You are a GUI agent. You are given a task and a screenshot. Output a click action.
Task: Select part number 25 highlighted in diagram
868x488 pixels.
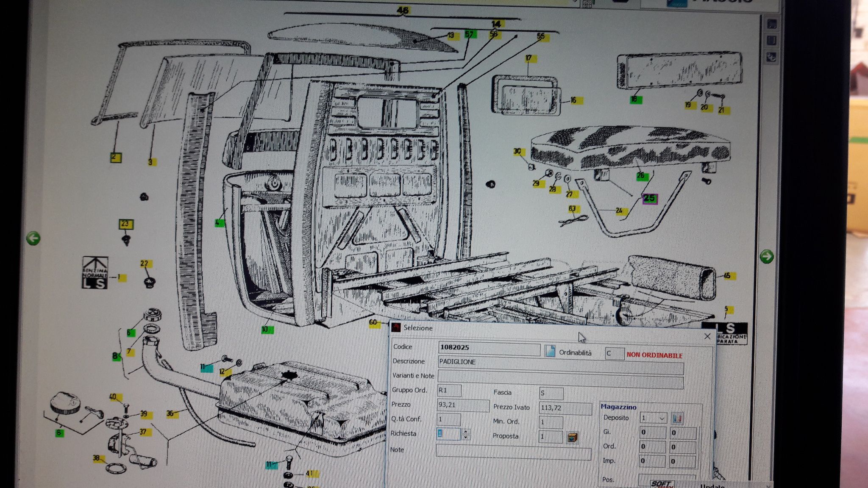point(650,198)
